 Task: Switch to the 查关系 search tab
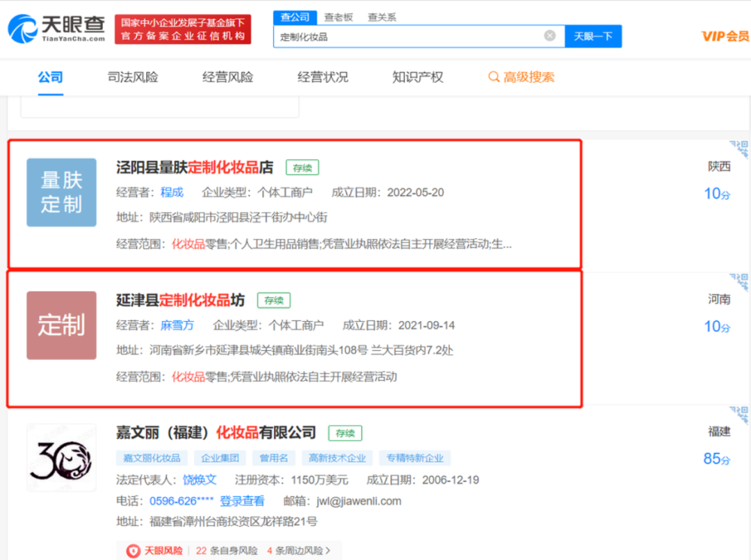click(x=382, y=17)
